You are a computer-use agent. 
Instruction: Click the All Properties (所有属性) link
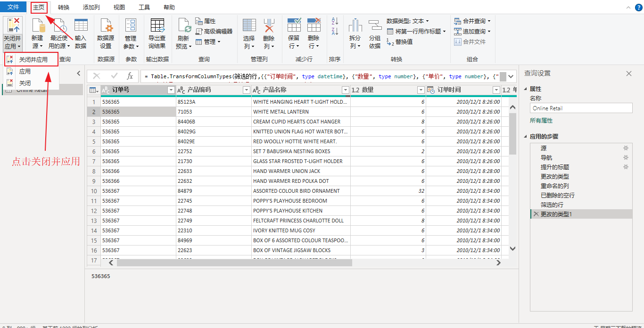click(x=541, y=121)
